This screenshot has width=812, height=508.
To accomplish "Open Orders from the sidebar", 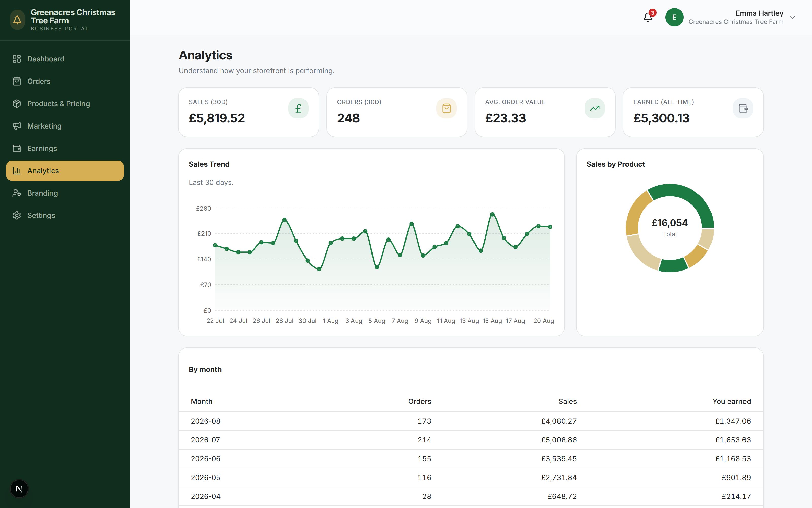I will pos(65,81).
